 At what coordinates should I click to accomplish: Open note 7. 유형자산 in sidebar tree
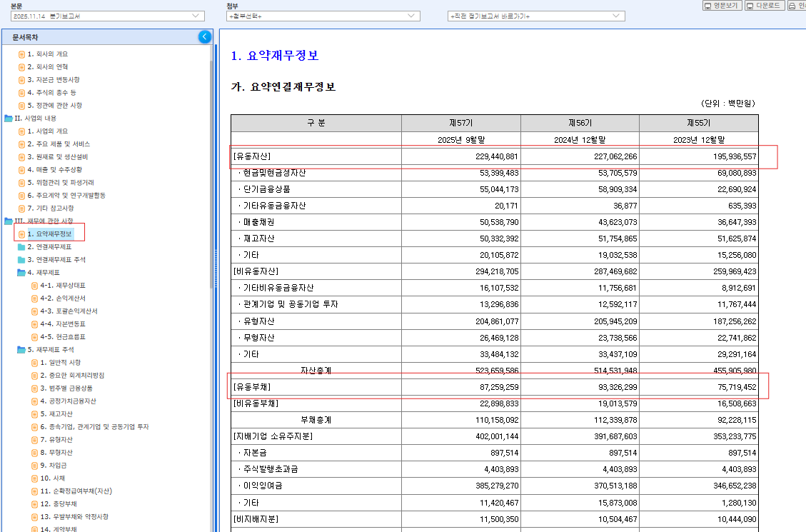56,439
